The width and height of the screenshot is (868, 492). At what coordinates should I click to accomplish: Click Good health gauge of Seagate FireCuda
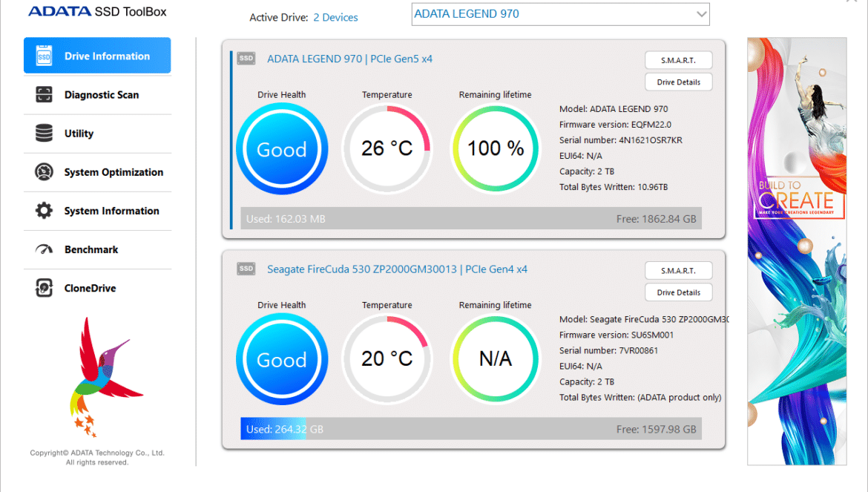coord(282,358)
